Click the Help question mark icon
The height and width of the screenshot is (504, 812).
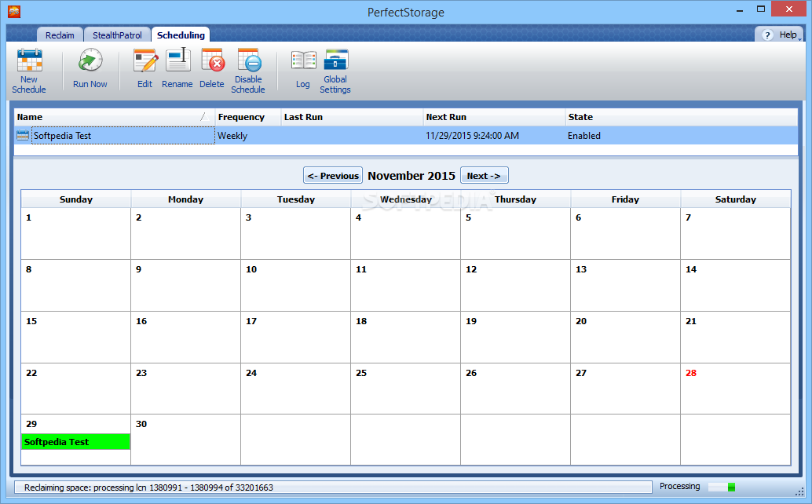767,35
